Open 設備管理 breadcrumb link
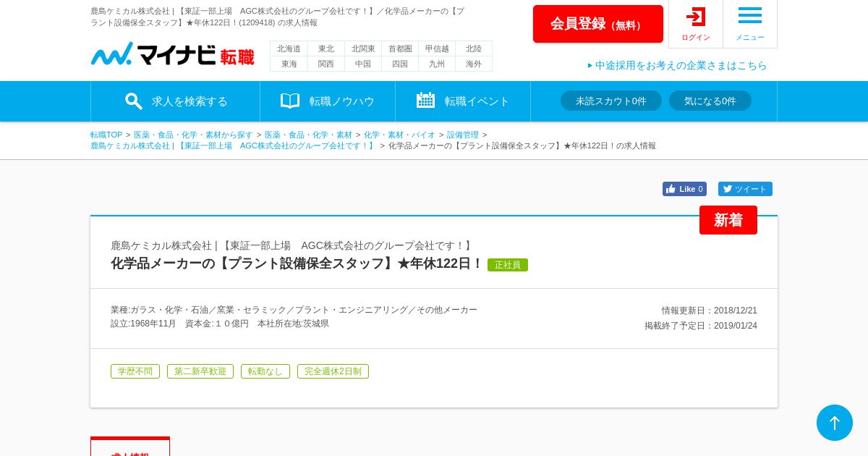The width and height of the screenshot is (868, 456). tap(463, 135)
